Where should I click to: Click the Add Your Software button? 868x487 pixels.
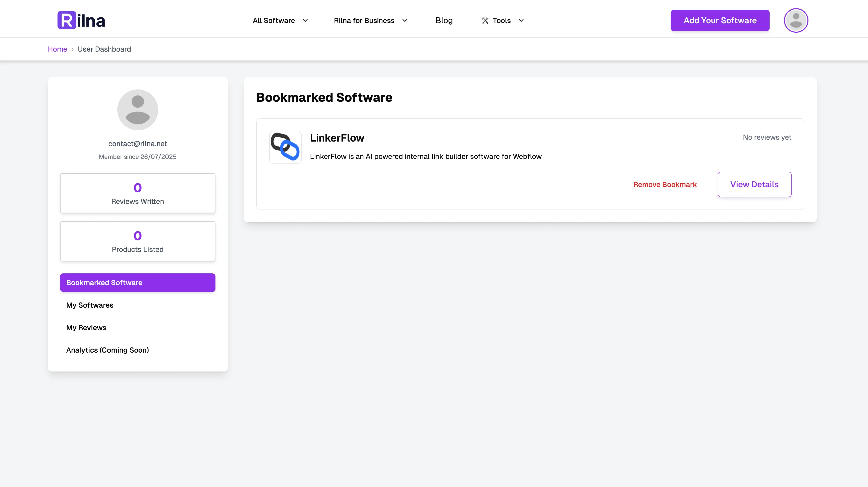[720, 20]
